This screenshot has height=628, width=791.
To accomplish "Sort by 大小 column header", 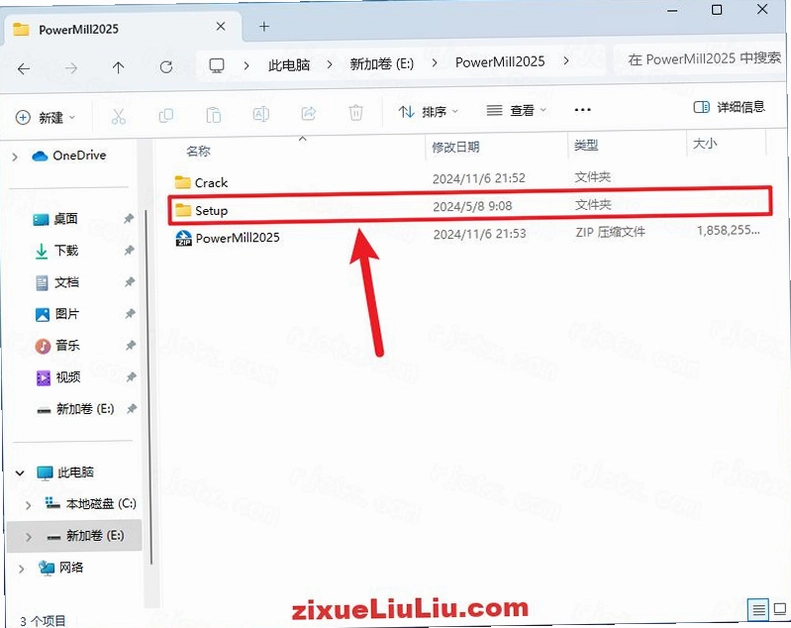I will click(705, 144).
